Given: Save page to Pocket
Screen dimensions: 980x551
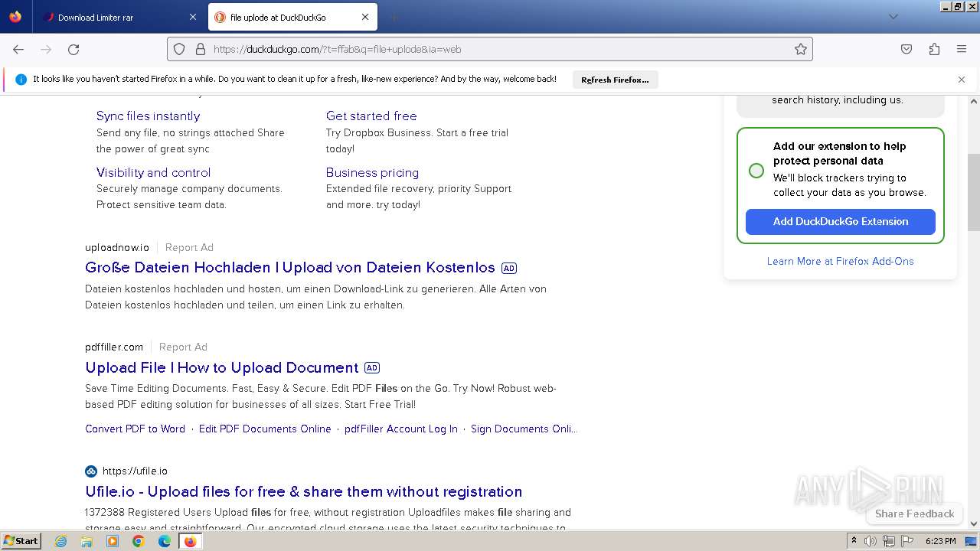Looking at the screenshot, I should [906, 49].
